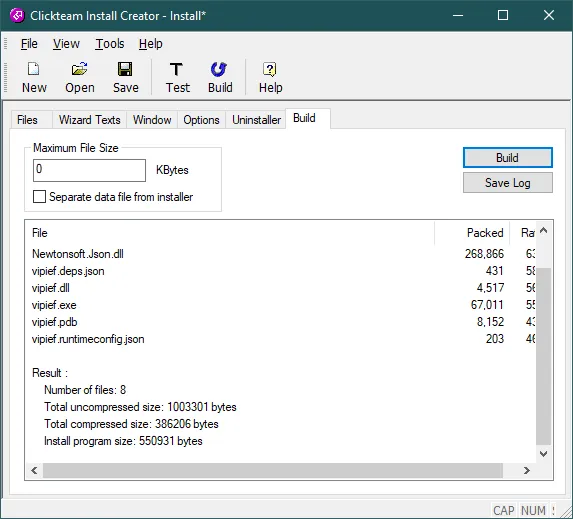The height and width of the screenshot is (519, 573).
Task: Open the Tools menu
Action: point(110,44)
